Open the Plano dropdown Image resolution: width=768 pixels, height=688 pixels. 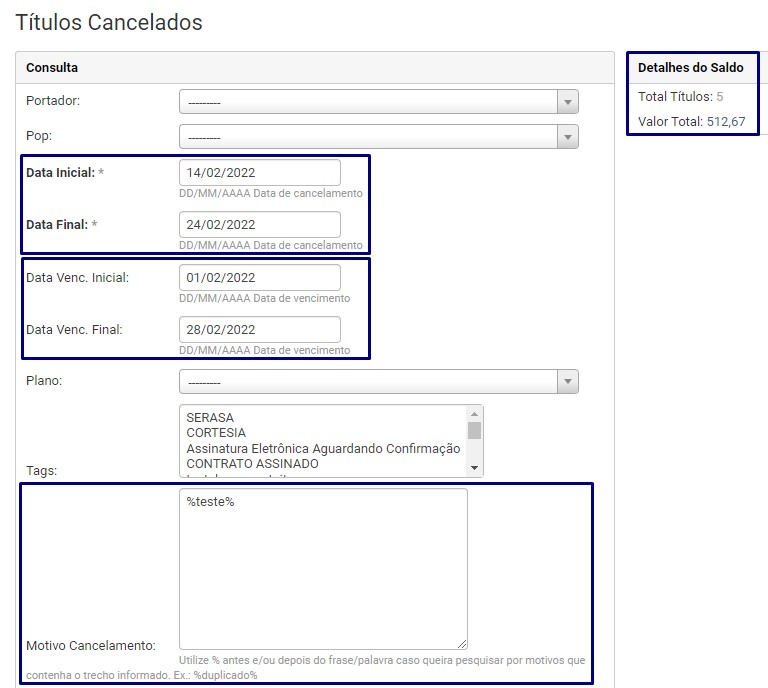click(378, 381)
